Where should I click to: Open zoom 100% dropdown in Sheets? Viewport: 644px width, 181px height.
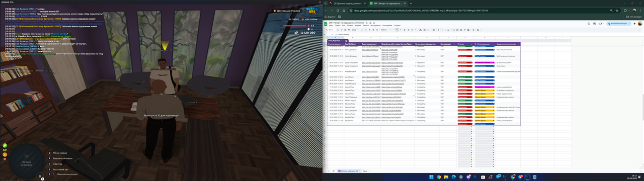pos(355,30)
